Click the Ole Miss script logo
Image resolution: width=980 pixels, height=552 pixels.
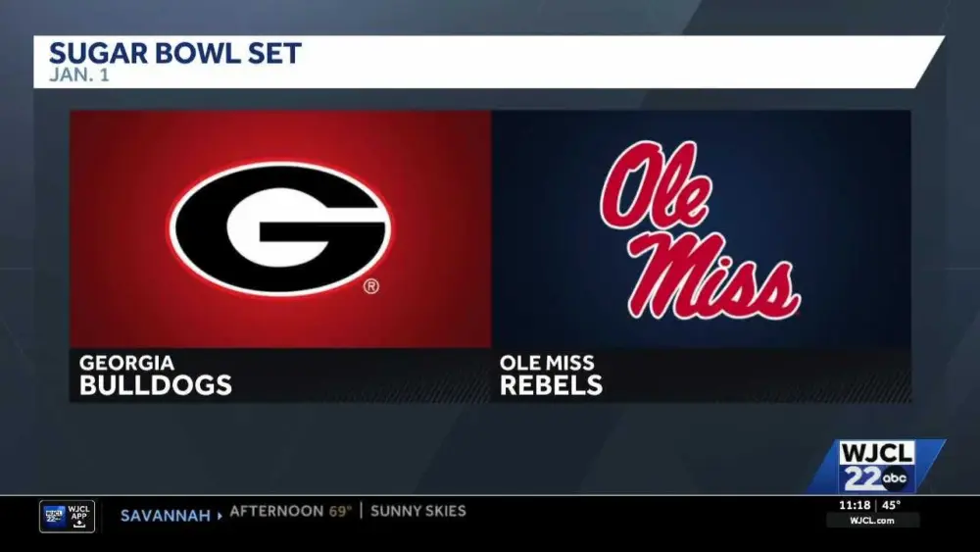coord(700,231)
